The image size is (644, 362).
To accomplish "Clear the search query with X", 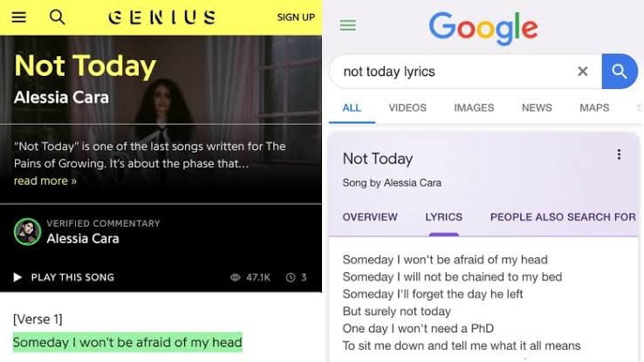I will coord(582,72).
